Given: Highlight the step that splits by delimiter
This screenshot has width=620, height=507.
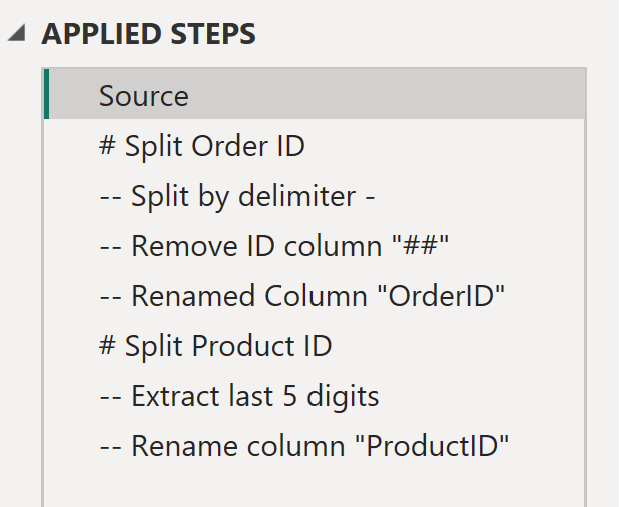Looking at the screenshot, I should pyautogui.click(x=238, y=196).
